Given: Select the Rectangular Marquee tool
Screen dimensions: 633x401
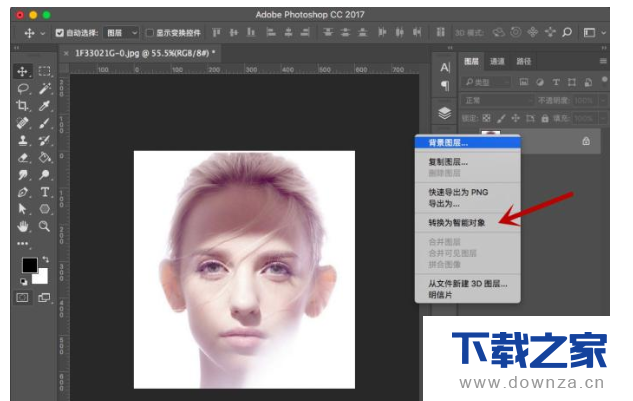Looking at the screenshot, I should 44,71.
